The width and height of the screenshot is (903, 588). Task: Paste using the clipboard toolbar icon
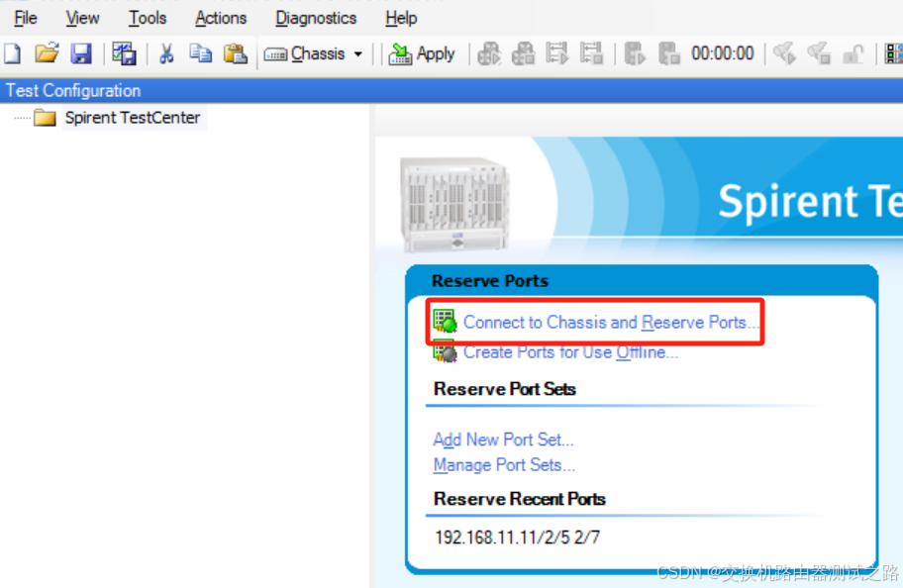click(x=236, y=54)
